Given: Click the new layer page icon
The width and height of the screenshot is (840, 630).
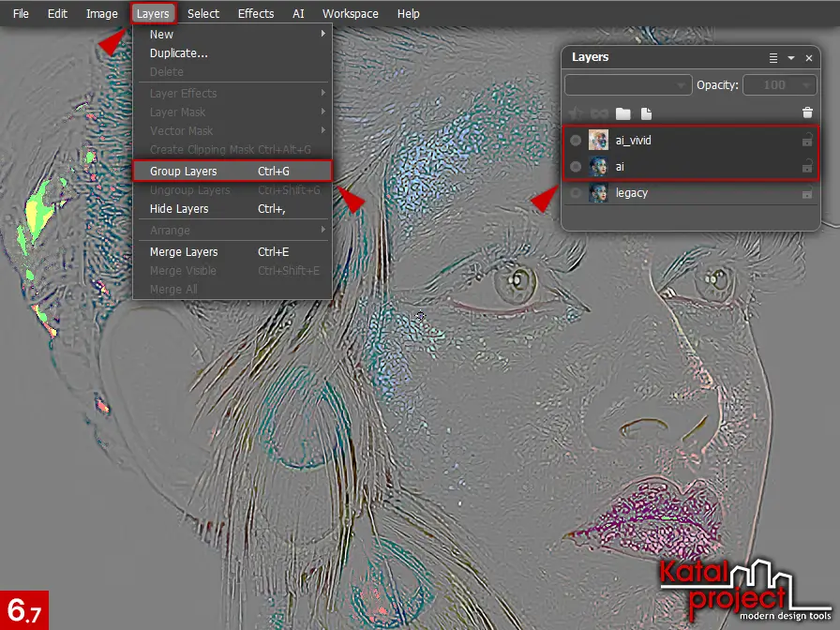Looking at the screenshot, I should (x=646, y=113).
